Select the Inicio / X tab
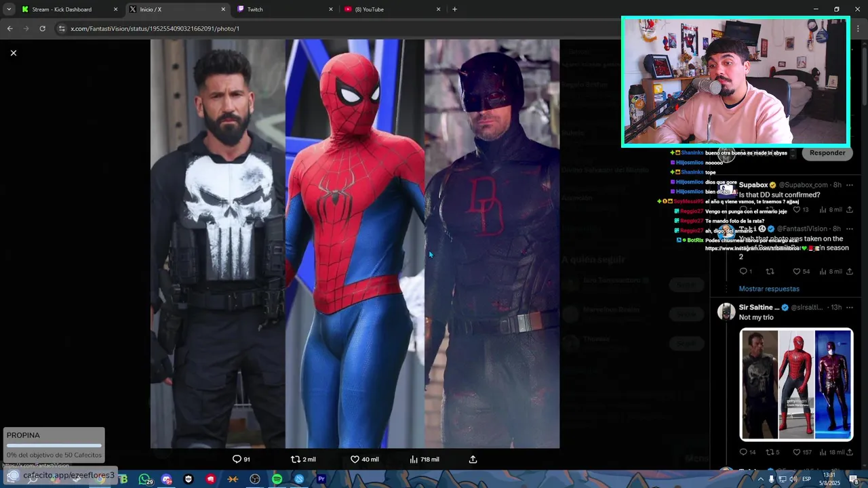The height and width of the screenshot is (488, 868). coord(178,9)
